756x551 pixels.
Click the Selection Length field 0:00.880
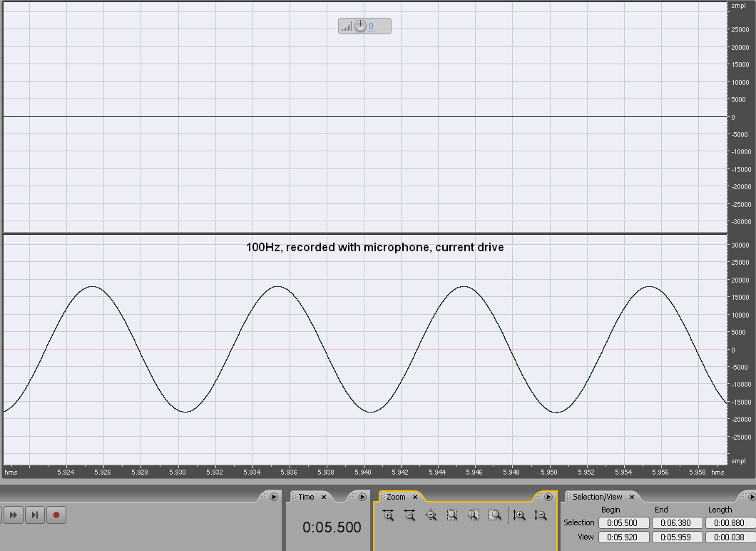pyautogui.click(x=730, y=523)
